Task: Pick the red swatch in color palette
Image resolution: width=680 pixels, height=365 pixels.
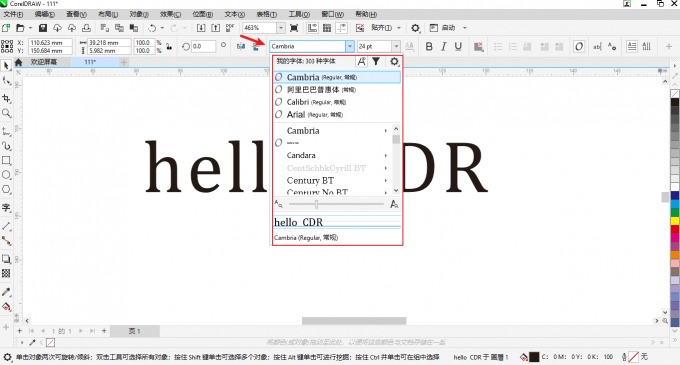Action: coord(675,229)
